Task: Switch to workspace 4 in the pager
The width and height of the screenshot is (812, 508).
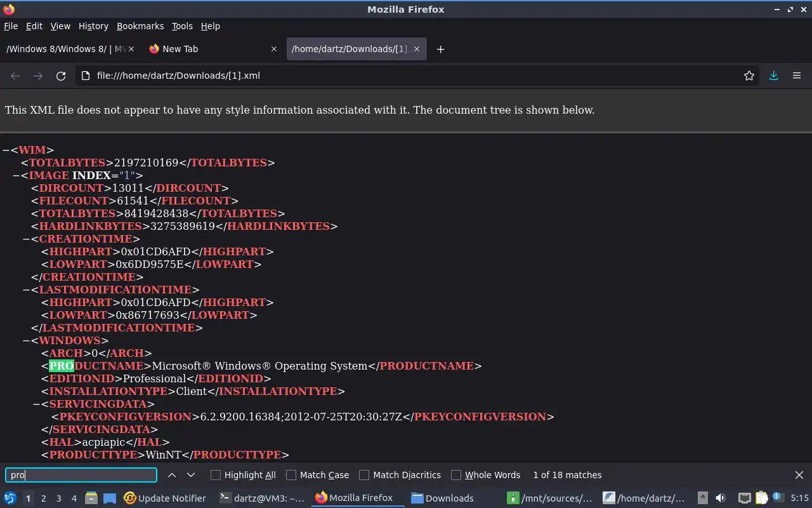Action: click(74, 498)
